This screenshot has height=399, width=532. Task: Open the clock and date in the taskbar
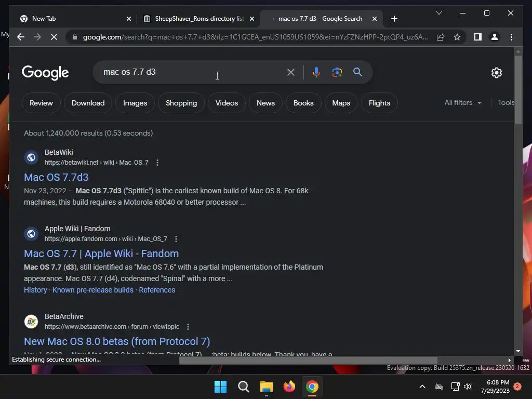pyautogui.click(x=495, y=387)
